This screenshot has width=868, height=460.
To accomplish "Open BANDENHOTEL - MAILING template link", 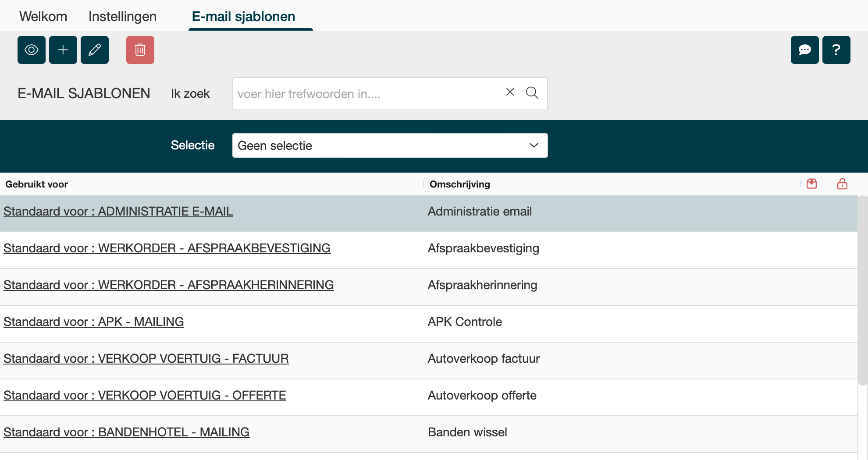I will pos(127,432).
